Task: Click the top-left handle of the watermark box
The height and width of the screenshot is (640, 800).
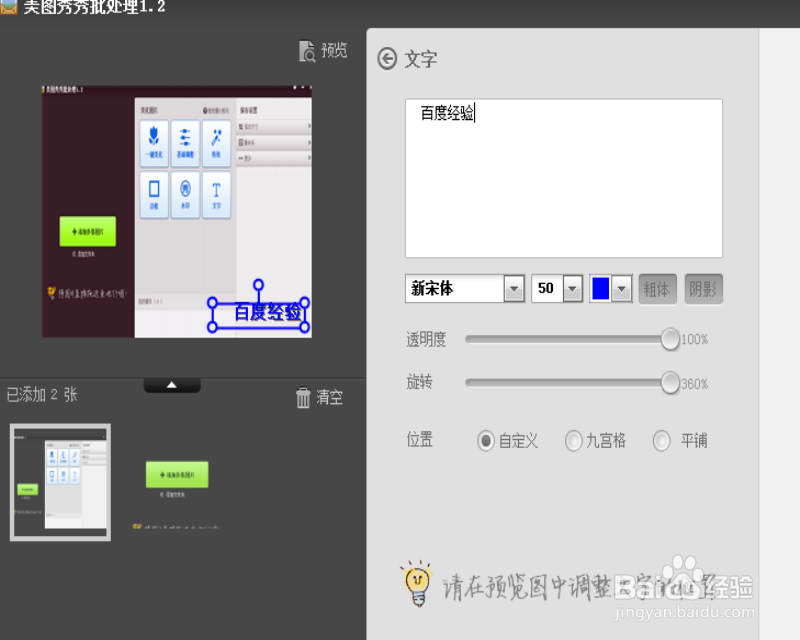Action: pyautogui.click(x=213, y=302)
